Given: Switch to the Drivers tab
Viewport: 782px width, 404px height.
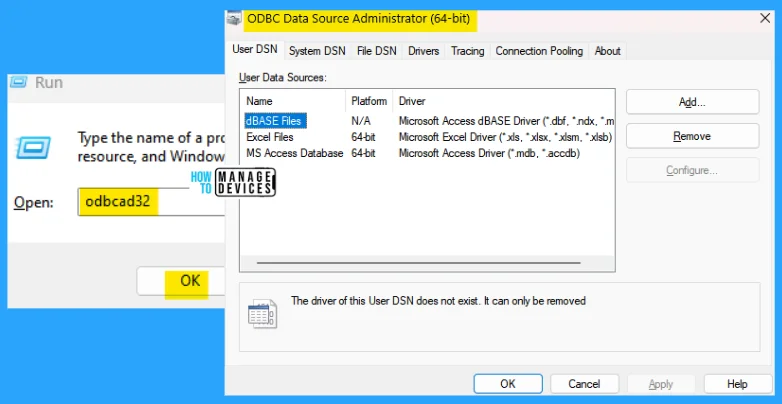Looking at the screenshot, I should tap(423, 51).
